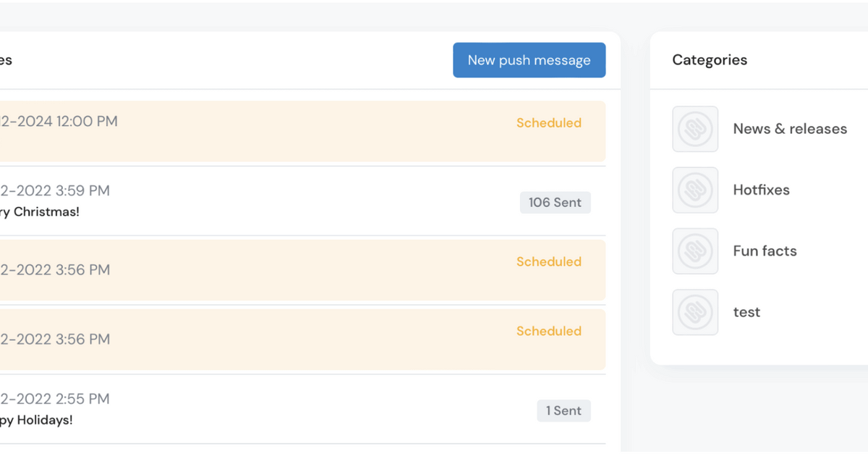Click the 1 Sent badge
This screenshot has height=456, width=868.
coord(564,410)
